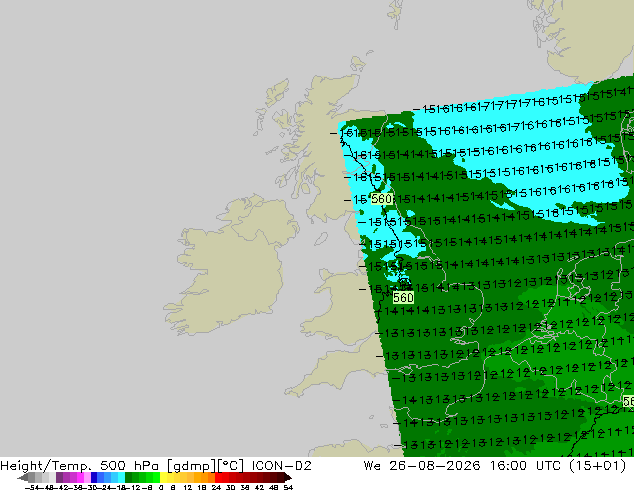Click the '-12' value under the legend
634x490 pixels.
[133, 487]
